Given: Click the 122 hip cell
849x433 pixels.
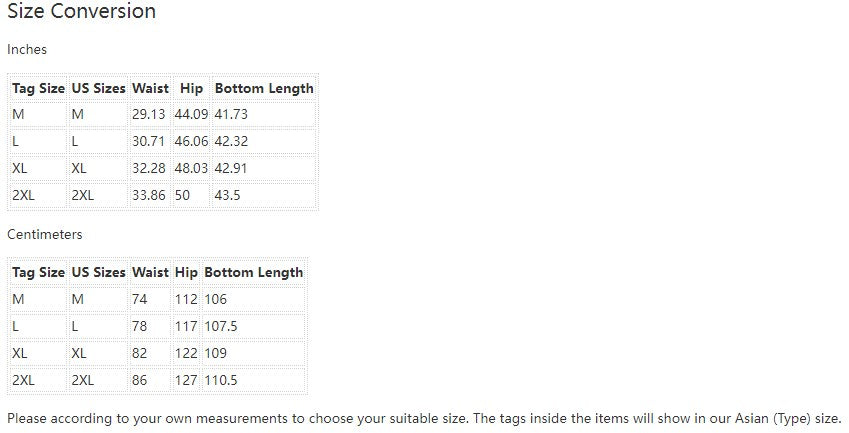Looking at the screenshot, I should pos(186,353).
